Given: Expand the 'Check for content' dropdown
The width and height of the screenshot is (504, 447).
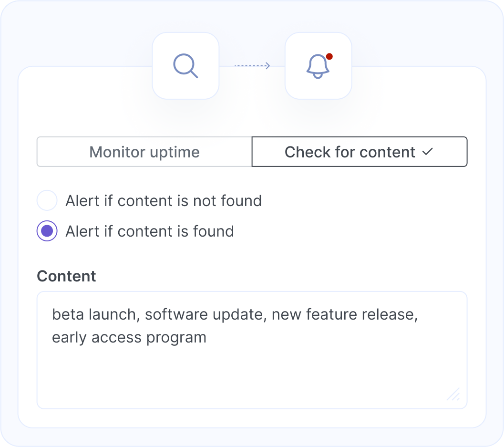Looking at the screenshot, I should [360, 152].
